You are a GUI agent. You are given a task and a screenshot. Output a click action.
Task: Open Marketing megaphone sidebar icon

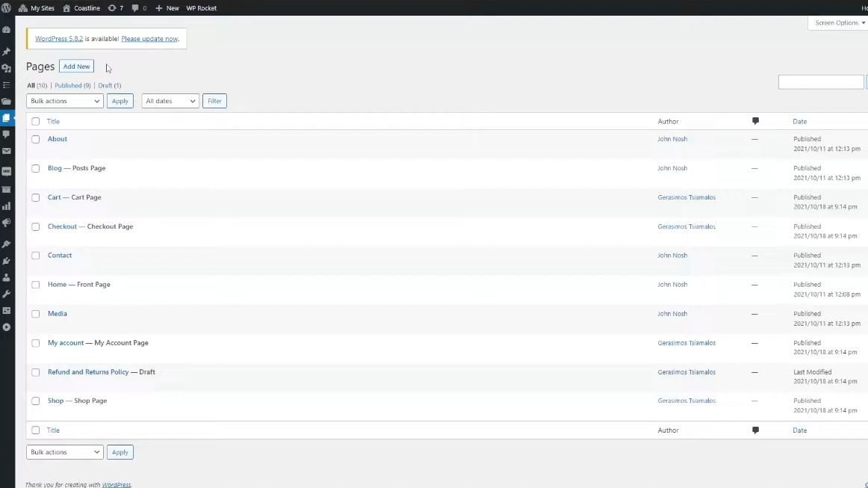7,223
